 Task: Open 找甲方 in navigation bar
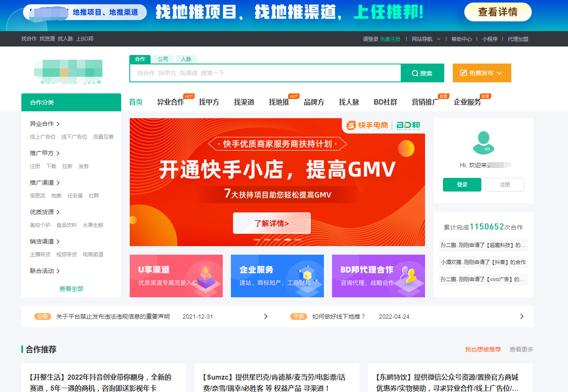coord(209,102)
